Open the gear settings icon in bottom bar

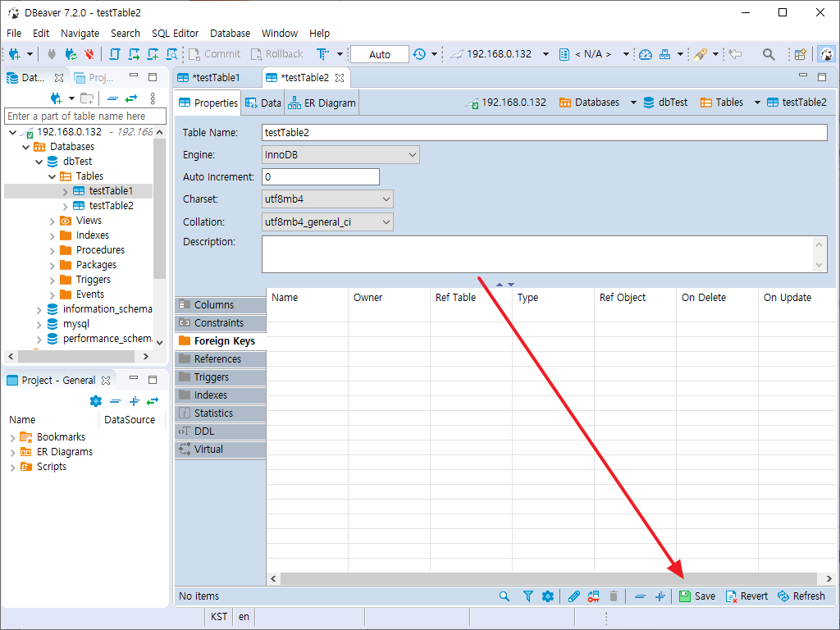pos(547,596)
